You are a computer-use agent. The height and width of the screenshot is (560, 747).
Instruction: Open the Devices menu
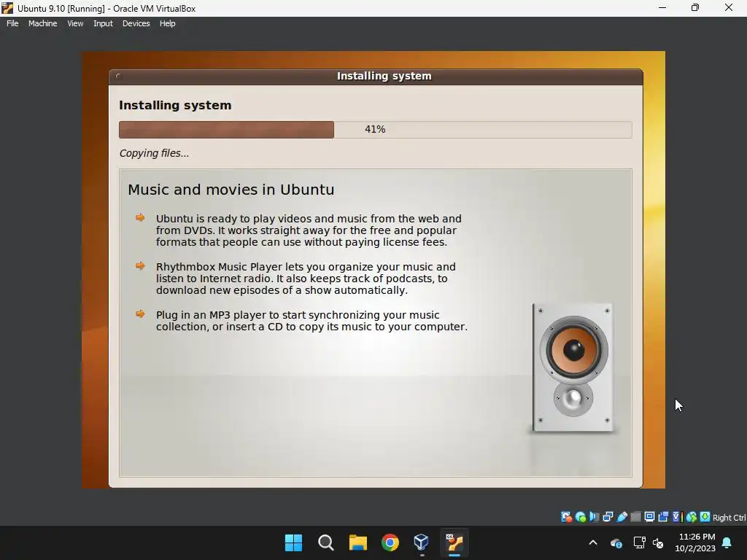coord(136,23)
